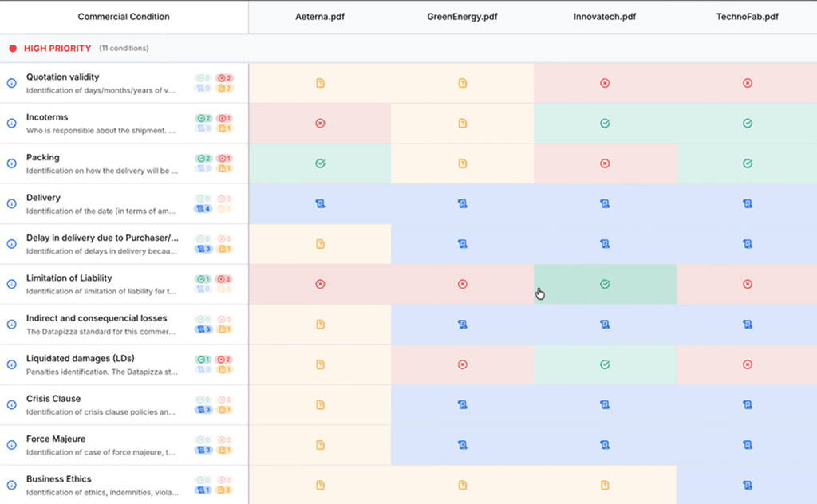
Task: Click the document icon for GreenEnergy Packing
Action: (462, 163)
